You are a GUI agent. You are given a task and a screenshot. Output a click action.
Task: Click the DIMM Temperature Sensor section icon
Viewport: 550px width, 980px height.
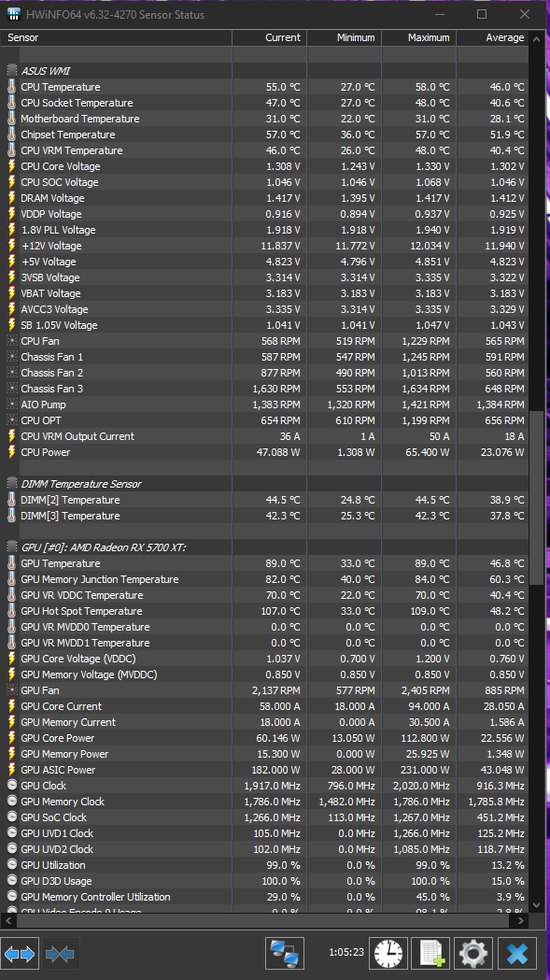[x=12, y=484]
